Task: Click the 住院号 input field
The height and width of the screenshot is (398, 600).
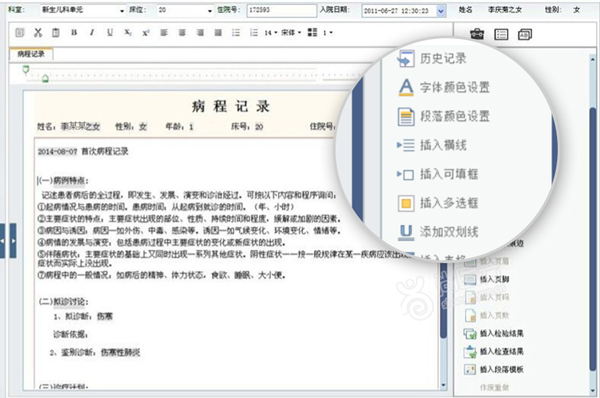Action: [282, 10]
